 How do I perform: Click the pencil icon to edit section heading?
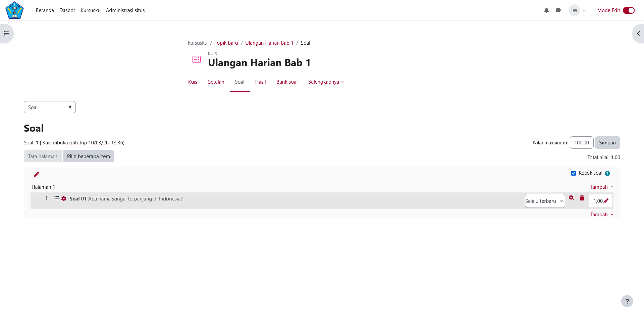36,174
